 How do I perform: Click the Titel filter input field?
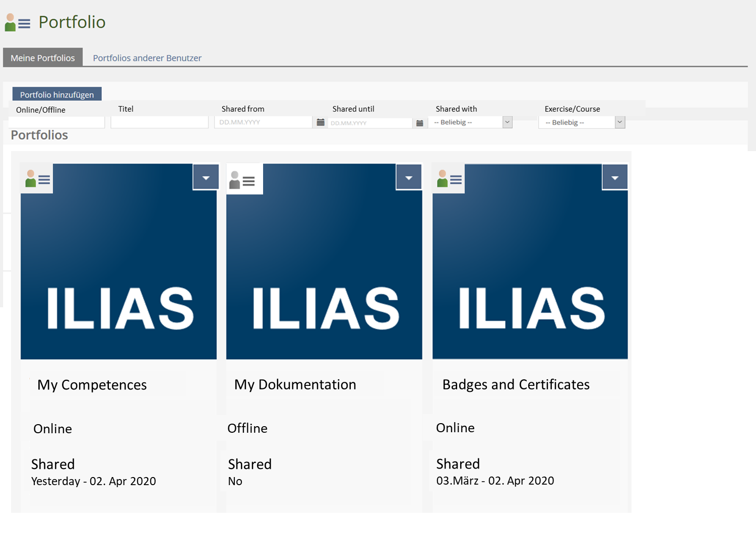coord(159,122)
